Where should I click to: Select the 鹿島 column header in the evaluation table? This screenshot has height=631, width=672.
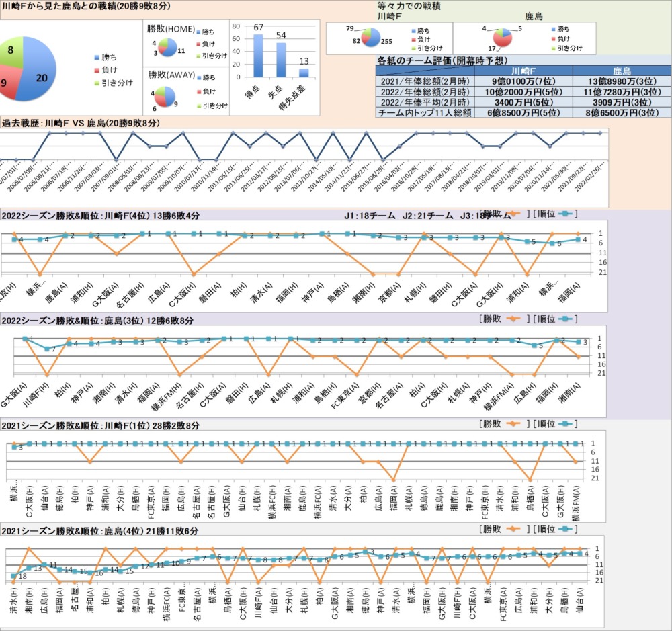(x=622, y=71)
